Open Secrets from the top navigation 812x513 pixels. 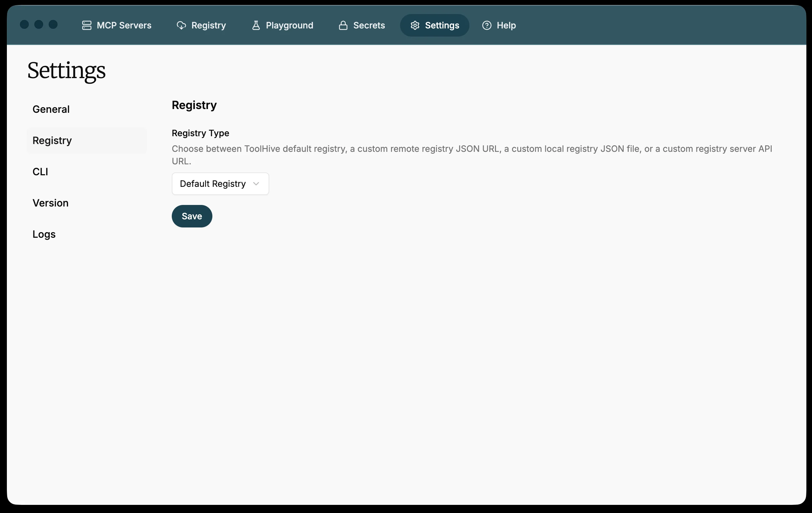(x=369, y=25)
